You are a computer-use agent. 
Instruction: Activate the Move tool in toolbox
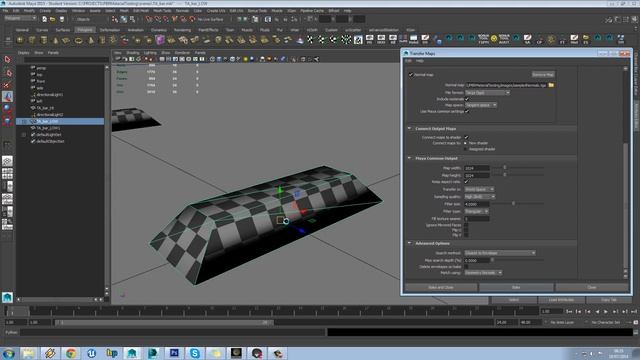7,97
